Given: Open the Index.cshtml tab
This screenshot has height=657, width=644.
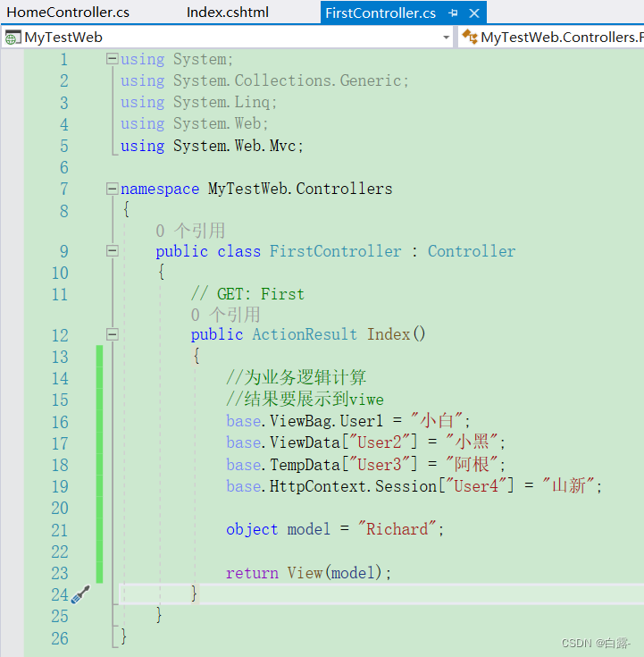Looking at the screenshot, I should pyautogui.click(x=228, y=13).
